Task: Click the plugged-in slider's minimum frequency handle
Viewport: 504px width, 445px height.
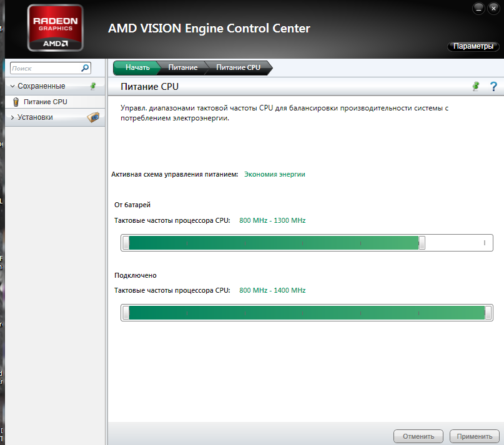Action: tap(126, 313)
